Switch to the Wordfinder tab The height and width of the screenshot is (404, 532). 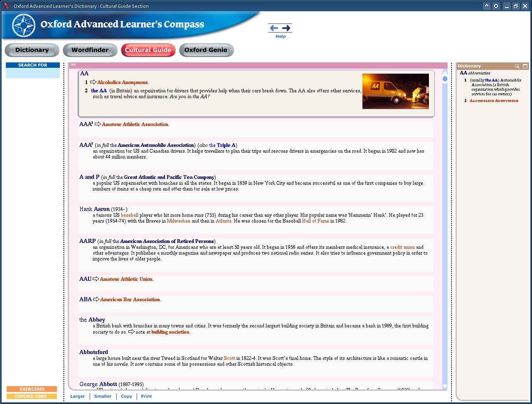(x=90, y=50)
